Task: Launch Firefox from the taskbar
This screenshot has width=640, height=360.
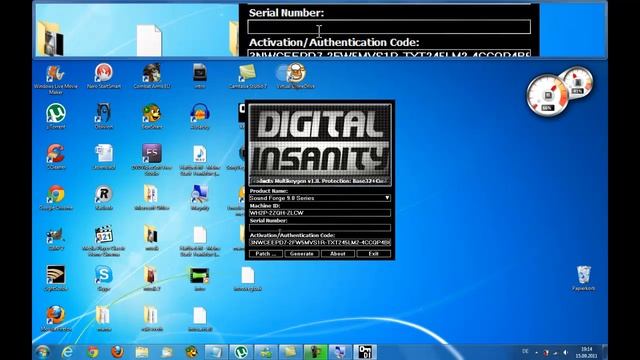Action: tap(118, 352)
